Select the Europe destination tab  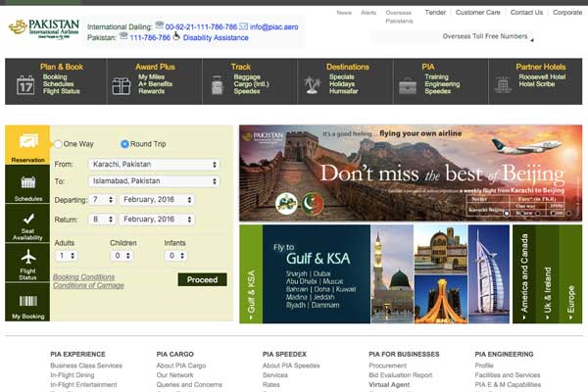[x=570, y=274]
